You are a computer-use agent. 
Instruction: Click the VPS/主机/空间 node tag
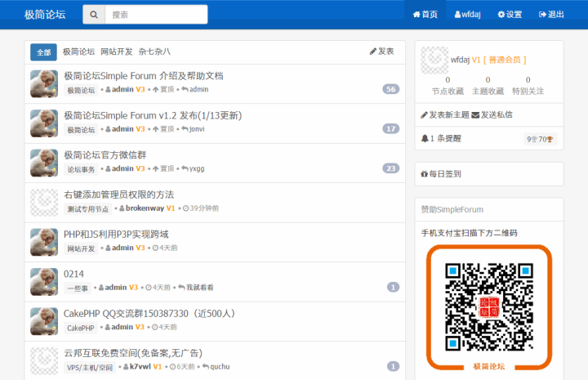90,368
